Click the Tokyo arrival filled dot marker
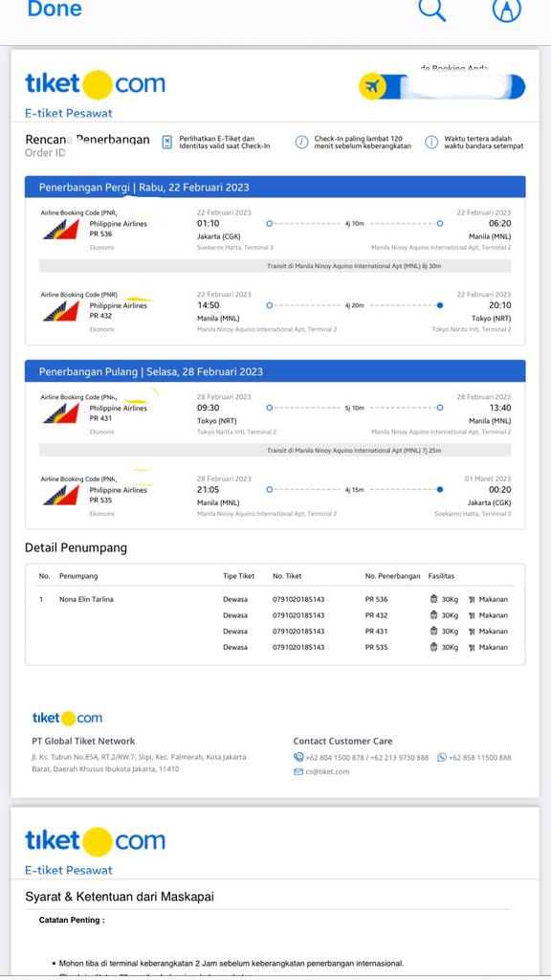This screenshot has width=551, height=980. point(440,305)
